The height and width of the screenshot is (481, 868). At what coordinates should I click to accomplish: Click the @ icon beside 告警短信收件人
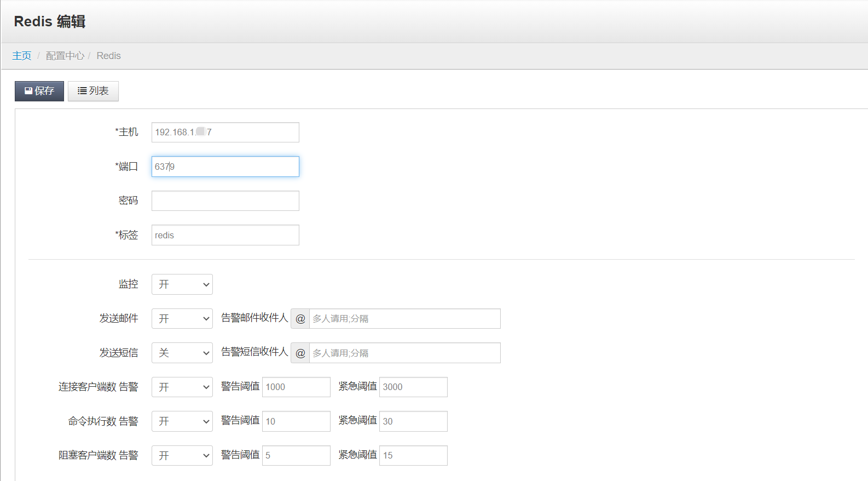[300, 353]
